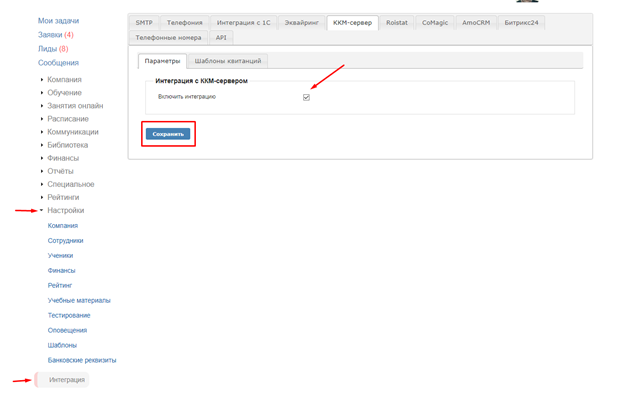Open the Сотрудники settings link

[65, 241]
